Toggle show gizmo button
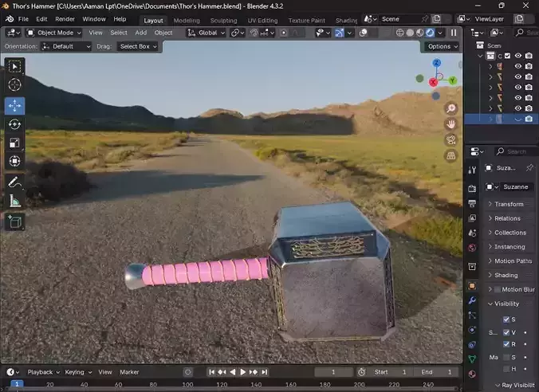Screen dimensions: 539x392 coord(340,33)
